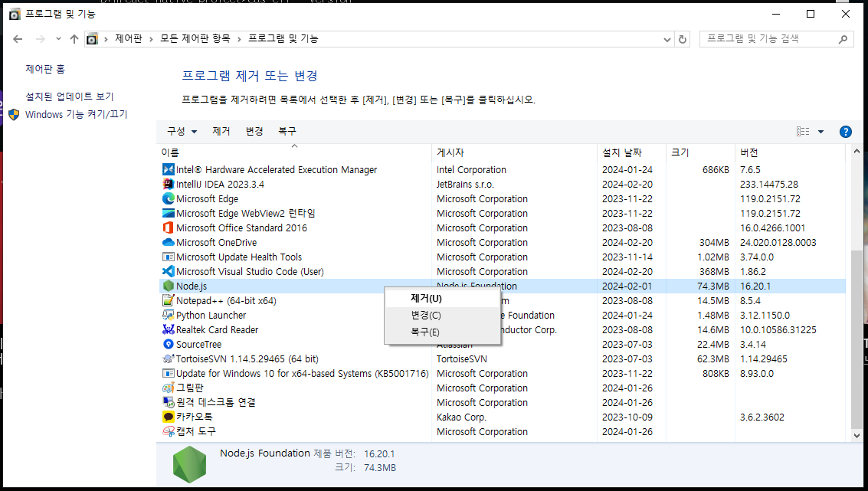Open the view options dropdown arrow
Screen dimensions: 868x491
(821, 132)
